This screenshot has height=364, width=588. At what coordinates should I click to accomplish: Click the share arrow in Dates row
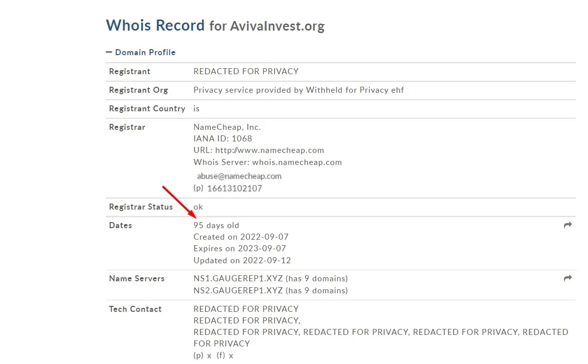[568, 225]
